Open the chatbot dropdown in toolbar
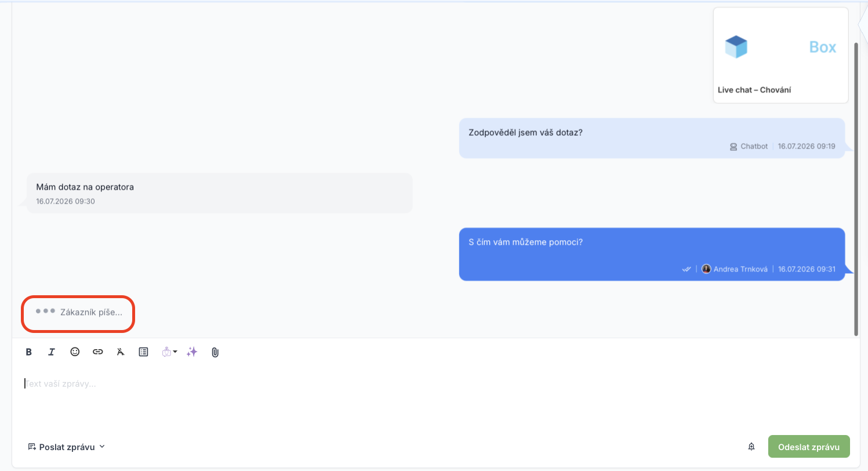Viewport: 868px width, 471px height. [x=169, y=352]
